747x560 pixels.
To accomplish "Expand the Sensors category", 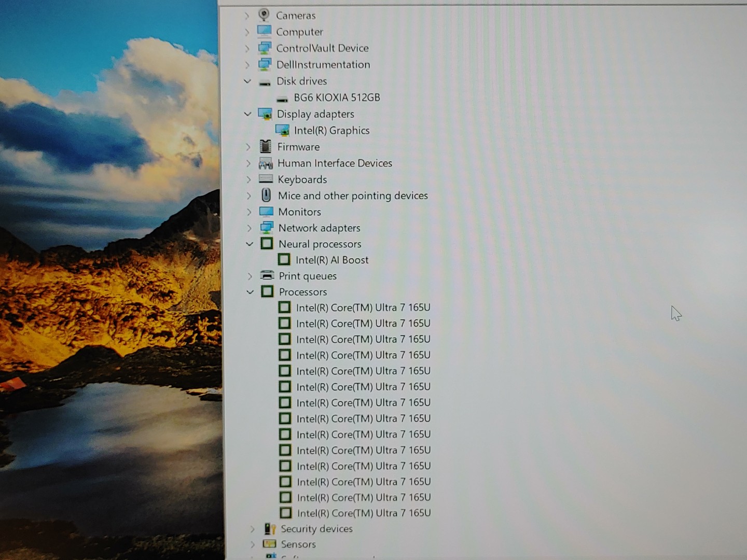I will pyautogui.click(x=253, y=544).
